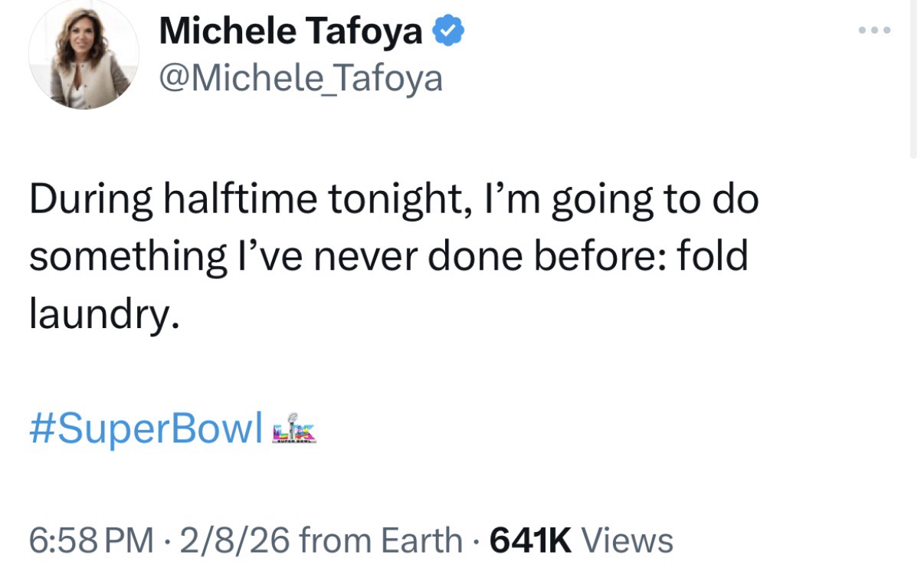The width and height of the screenshot is (924, 588).
Task: Click the tweet line starting "During halftime tonight"
Action: [393, 199]
